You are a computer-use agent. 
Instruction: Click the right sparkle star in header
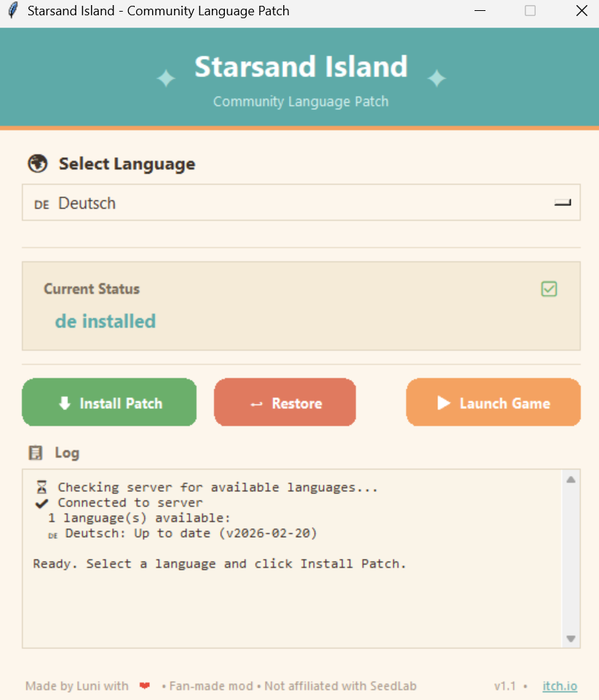coord(436,79)
